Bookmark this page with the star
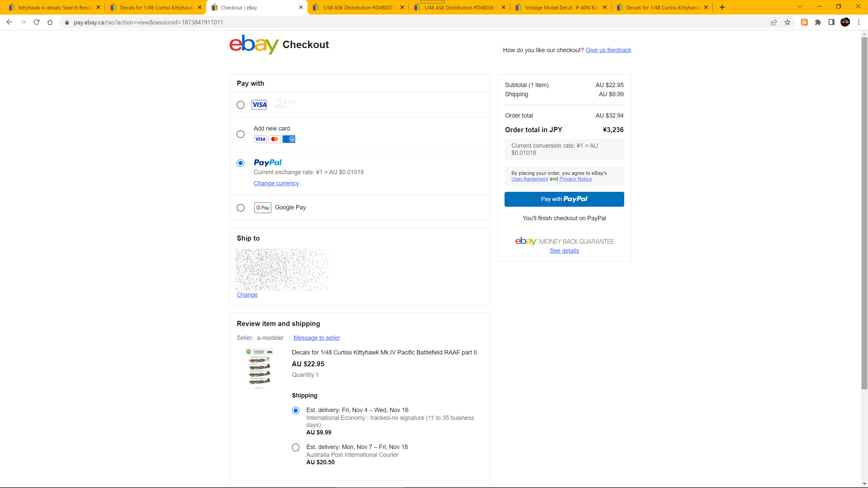 pyautogui.click(x=787, y=22)
